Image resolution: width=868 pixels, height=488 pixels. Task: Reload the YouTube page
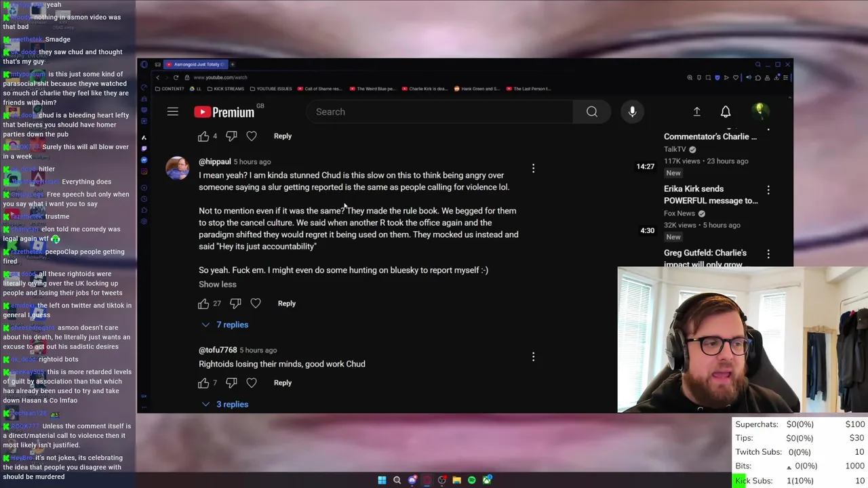tap(176, 77)
